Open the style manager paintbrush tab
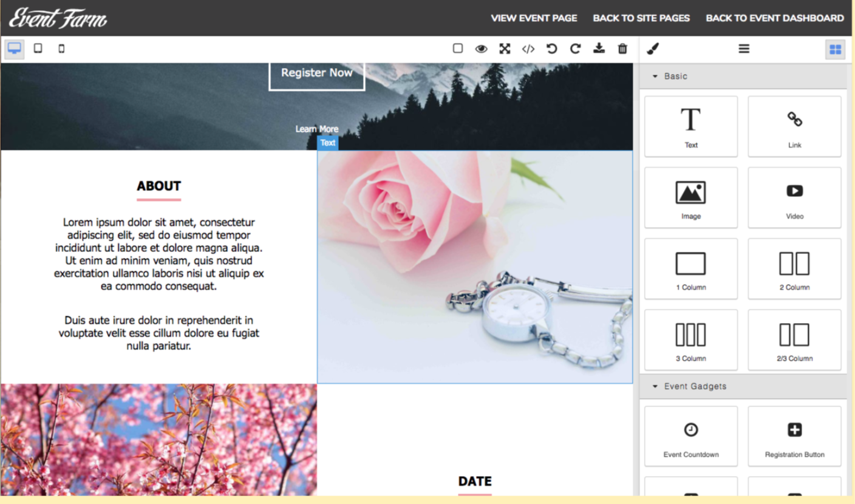 [653, 49]
